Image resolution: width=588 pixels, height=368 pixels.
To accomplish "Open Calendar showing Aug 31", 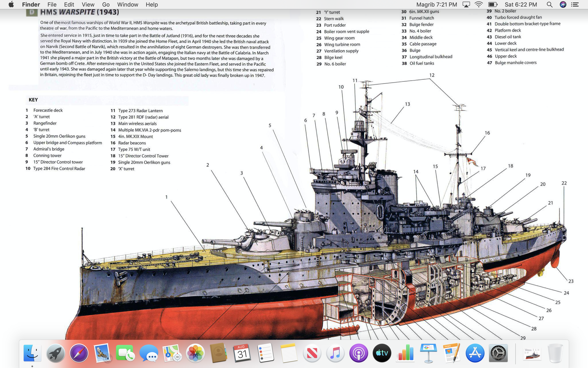I will (x=242, y=353).
